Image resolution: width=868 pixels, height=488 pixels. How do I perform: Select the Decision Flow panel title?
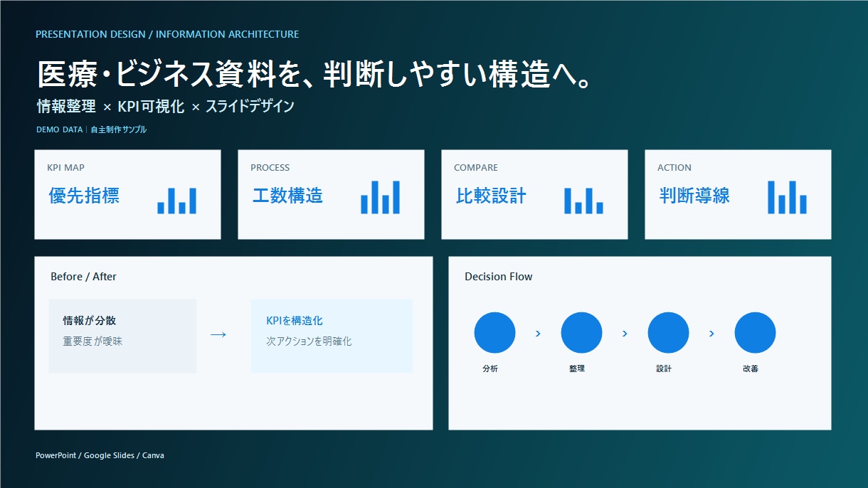click(498, 277)
